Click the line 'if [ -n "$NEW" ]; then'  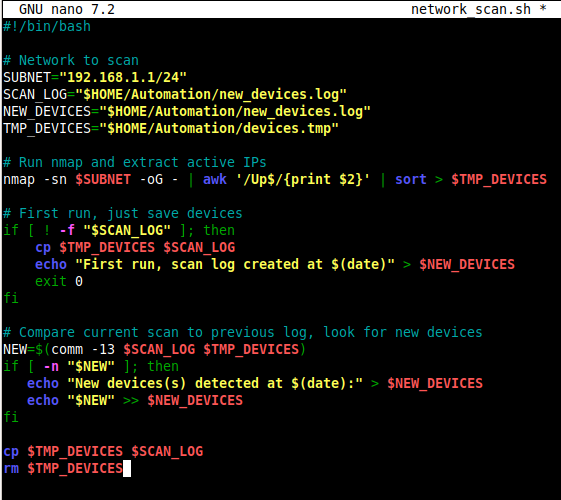coord(91,366)
